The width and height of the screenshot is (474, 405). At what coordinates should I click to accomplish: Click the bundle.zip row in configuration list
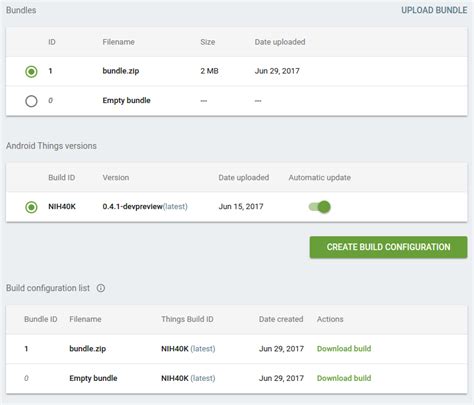(237, 349)
